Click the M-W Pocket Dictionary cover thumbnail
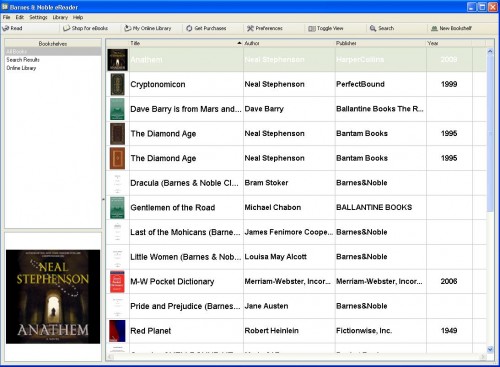Screen dimensions: 500x367 point(117,282)
